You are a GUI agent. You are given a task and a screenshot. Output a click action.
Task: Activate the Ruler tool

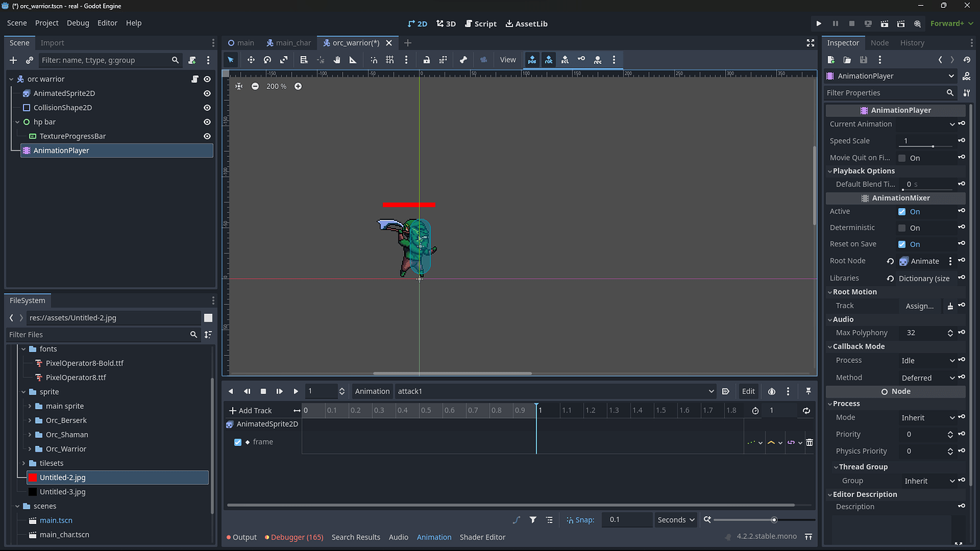[352, 60]
